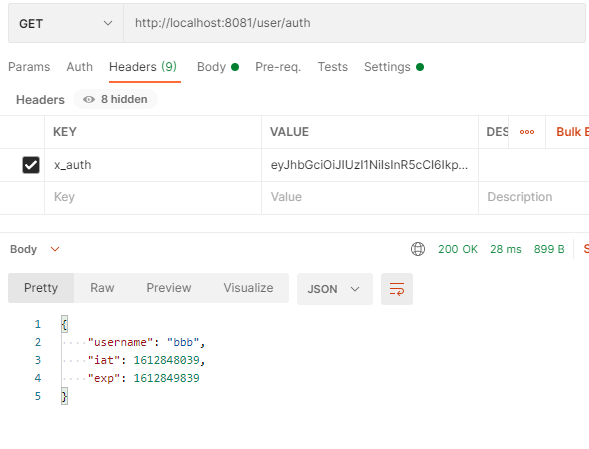
Task: Open the GET method dropdown
Action: point(66,23)
